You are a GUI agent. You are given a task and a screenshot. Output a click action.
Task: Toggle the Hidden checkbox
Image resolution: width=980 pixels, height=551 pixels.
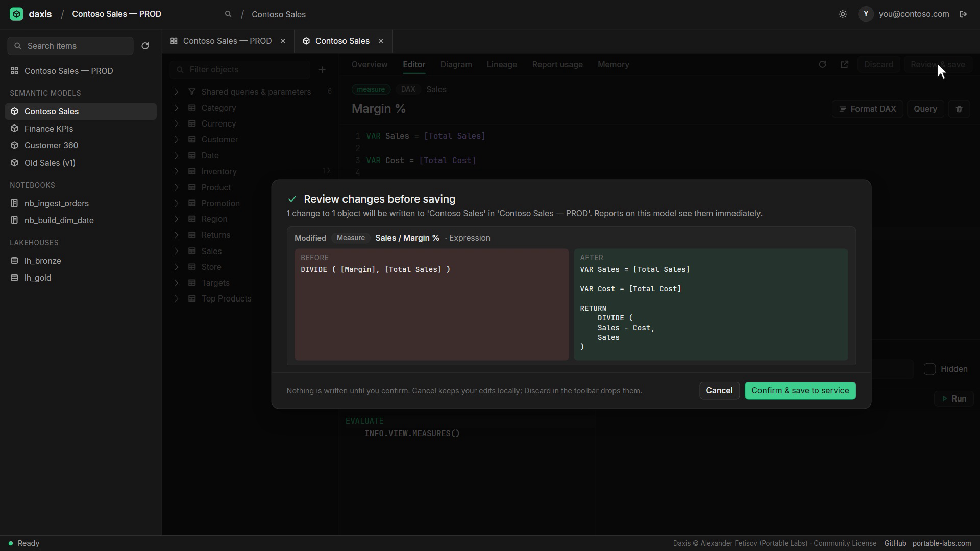point(929,369)
